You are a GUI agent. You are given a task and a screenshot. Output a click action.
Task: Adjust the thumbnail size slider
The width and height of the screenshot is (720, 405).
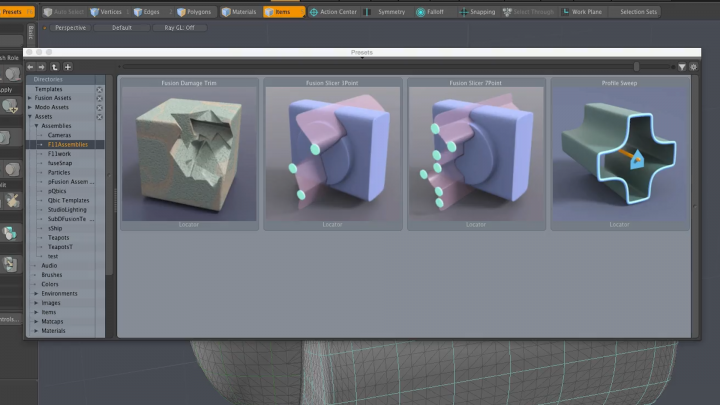tap(634, 66)
